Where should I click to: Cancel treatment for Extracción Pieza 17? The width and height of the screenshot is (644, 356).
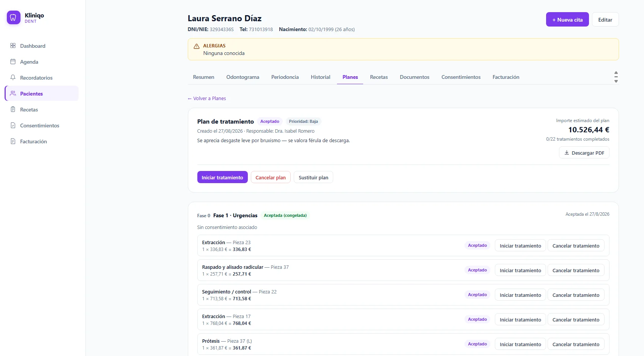576,320
